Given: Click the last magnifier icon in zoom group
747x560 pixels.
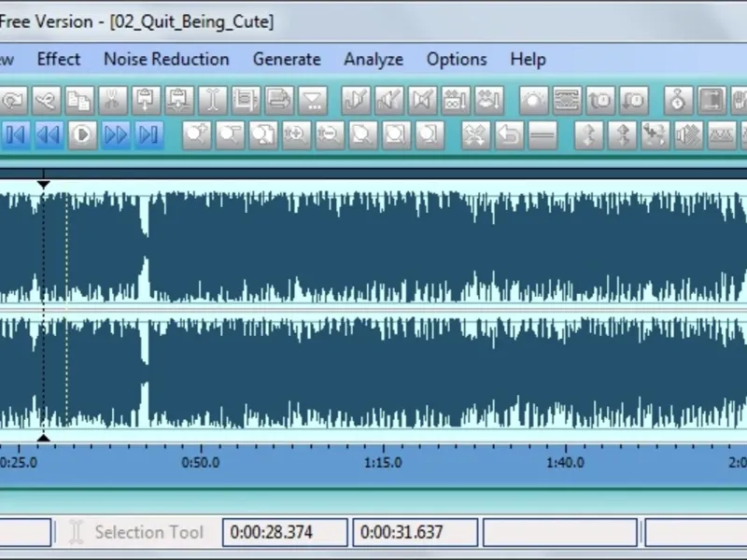Looking at the screenshot, I should tap(430, 135).
